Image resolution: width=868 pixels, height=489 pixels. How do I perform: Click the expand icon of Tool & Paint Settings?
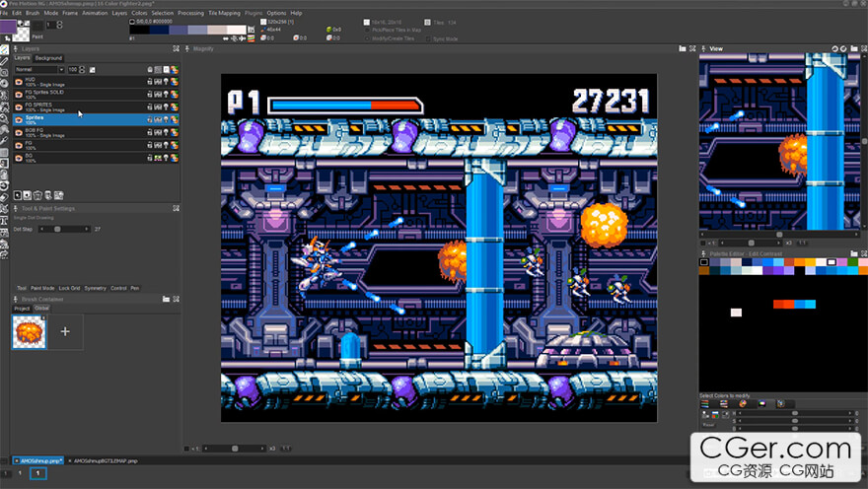click(176, 209)
